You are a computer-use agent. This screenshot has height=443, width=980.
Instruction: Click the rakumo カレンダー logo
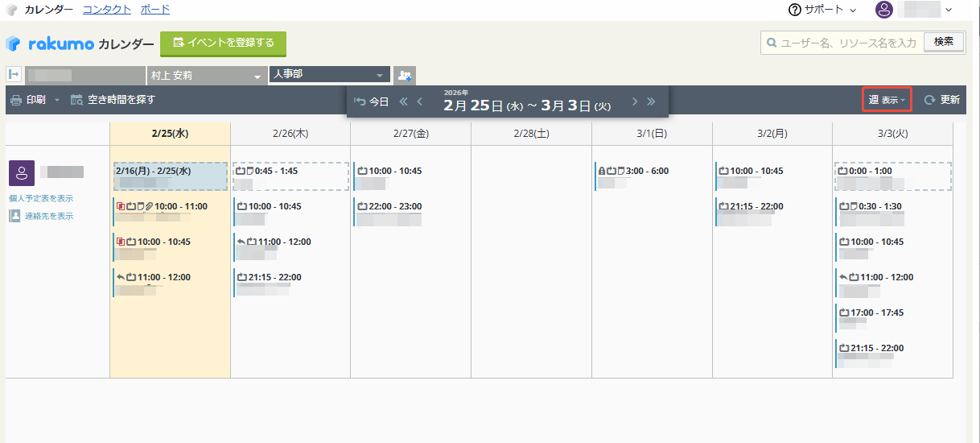point(80,43)
